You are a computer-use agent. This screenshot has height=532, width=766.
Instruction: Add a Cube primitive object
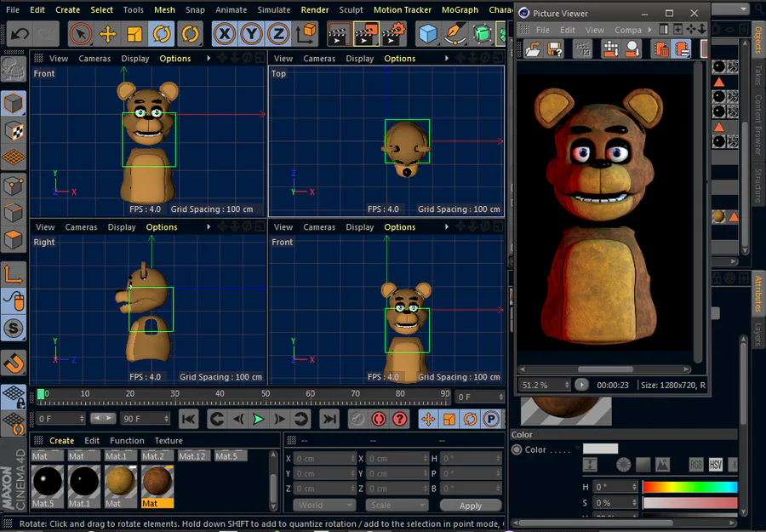(428, 34)
